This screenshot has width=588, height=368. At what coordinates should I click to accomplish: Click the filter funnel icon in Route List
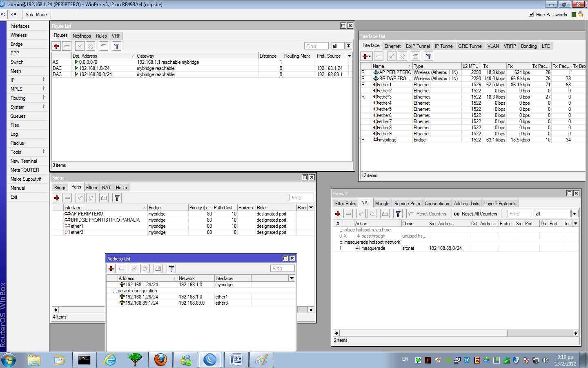click(x=116, y=46)
